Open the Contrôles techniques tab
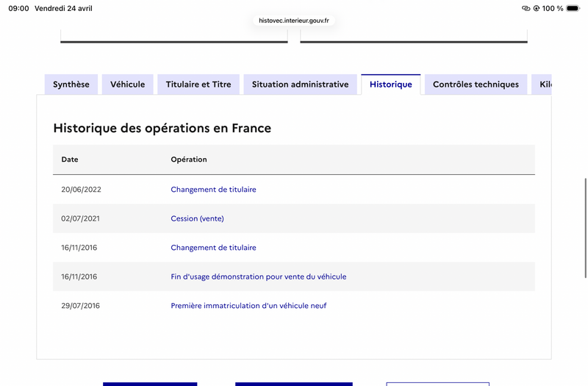The image size is (588, 386). point(476,85)
